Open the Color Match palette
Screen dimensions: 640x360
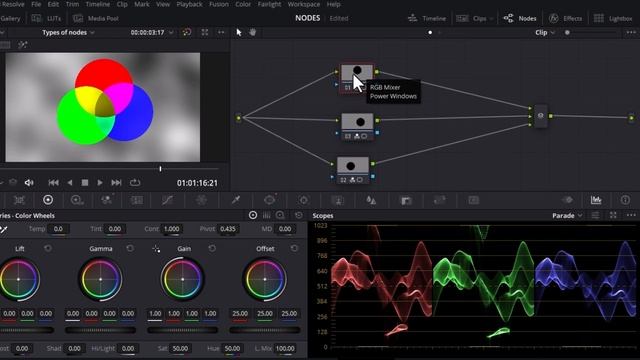[x=19, y=200]
